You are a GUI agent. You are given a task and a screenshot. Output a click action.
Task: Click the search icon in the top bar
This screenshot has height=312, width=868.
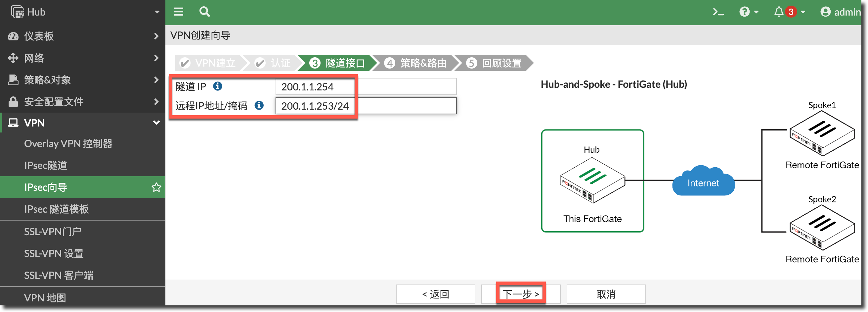click(x=205, y=12)
